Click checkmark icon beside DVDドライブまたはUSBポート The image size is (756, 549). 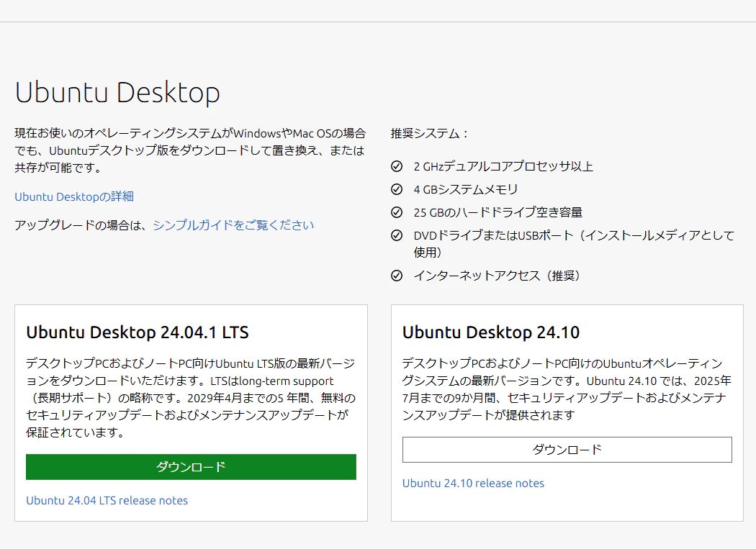tap(396, 235)
